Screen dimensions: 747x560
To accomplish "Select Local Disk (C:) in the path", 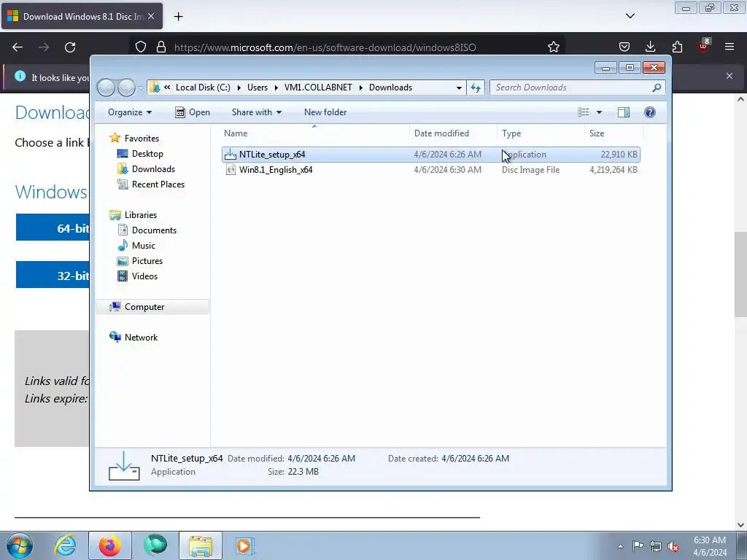I will (x=203, y=87).
